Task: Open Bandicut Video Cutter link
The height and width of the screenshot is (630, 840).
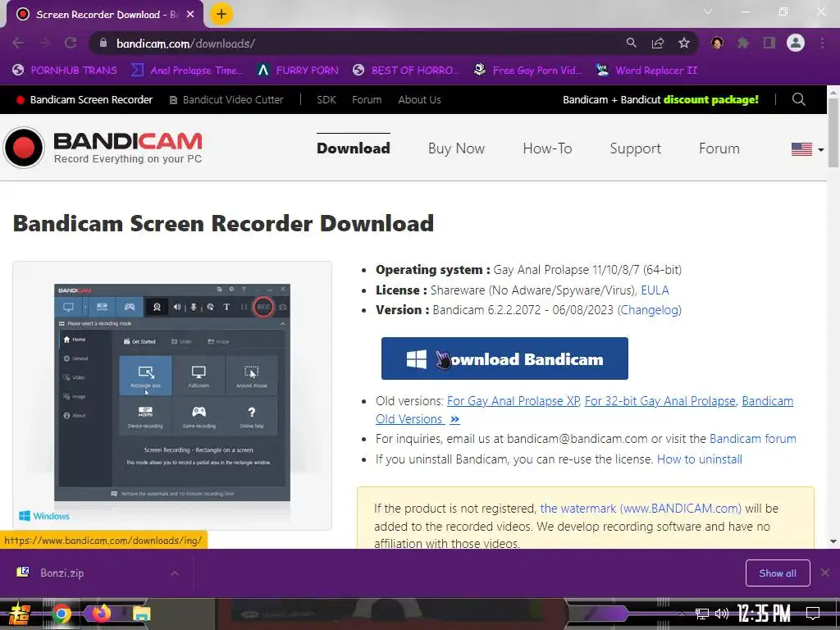Action: pos(226,99)
